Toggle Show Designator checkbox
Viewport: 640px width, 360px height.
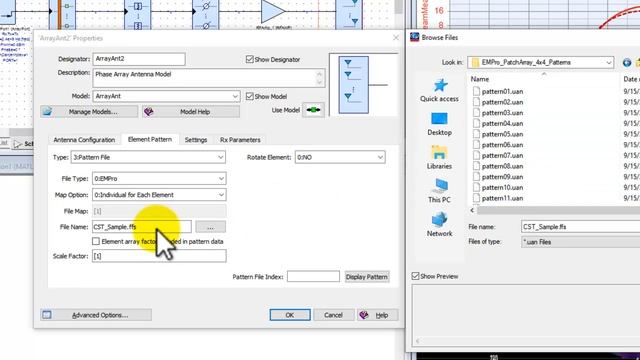point(250,59)
